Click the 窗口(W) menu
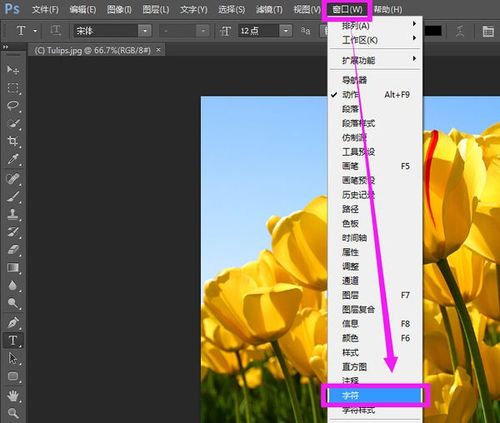The width and height of the screenshot is (500, 423). pos(347,10)
